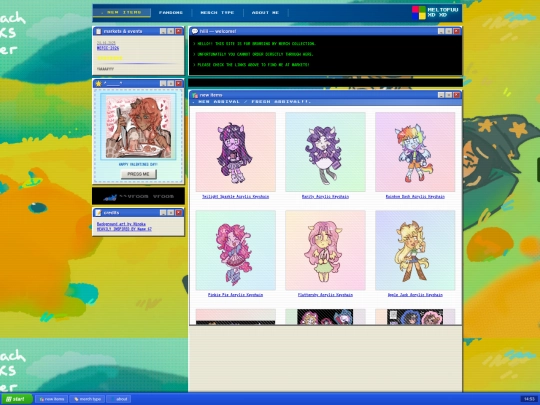This screenshot has width=540, height=405.
Task: Minimize the new items window
Action: (x=441, y=95)
